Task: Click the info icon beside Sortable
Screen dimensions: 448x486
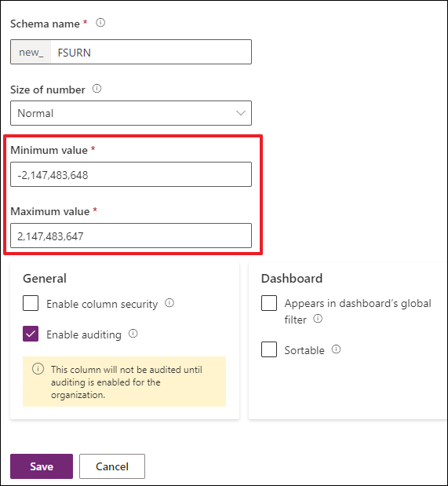Action: click(x=336, y=349)
